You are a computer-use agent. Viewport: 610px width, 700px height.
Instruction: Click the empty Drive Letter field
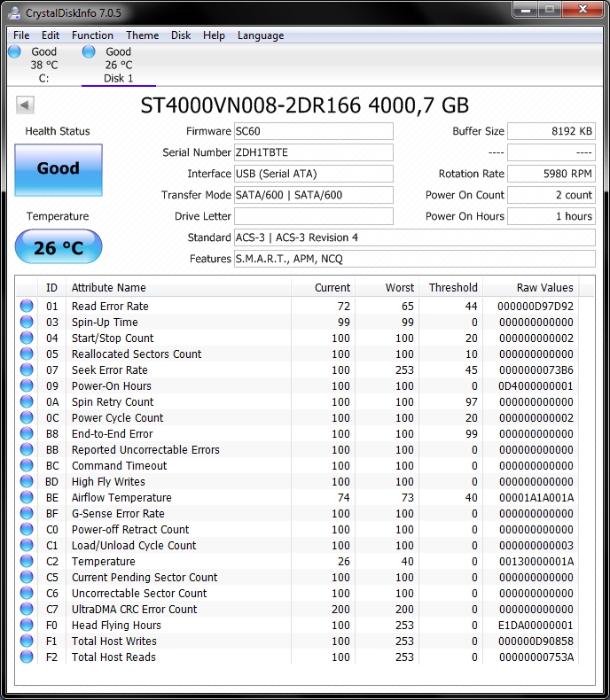click(x=314, y=216)
